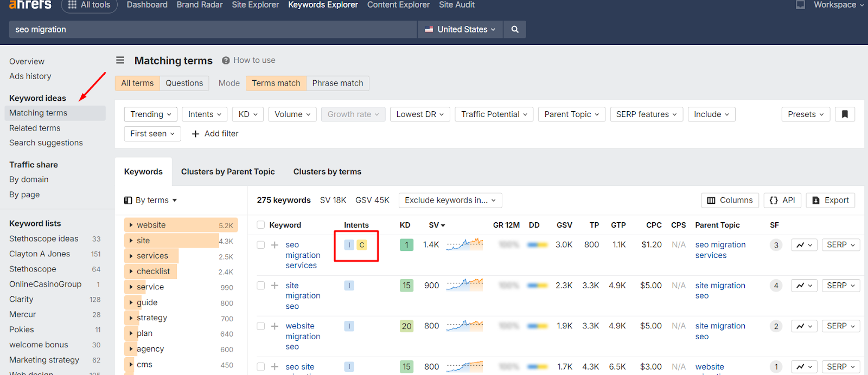This screenshot has width=868, height=375.
Task: Click DD distribution bar for seo migration services
Action: coord(537,245)
